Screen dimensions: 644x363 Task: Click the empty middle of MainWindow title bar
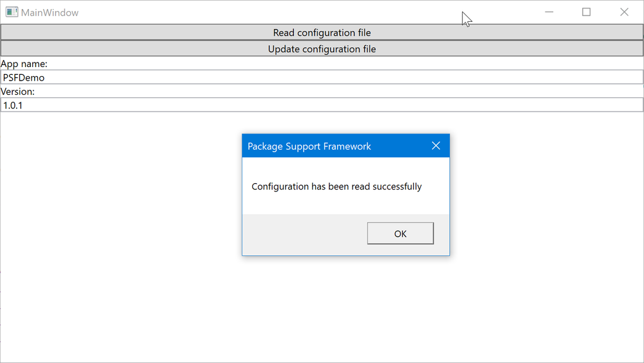(x=290, y=12)
